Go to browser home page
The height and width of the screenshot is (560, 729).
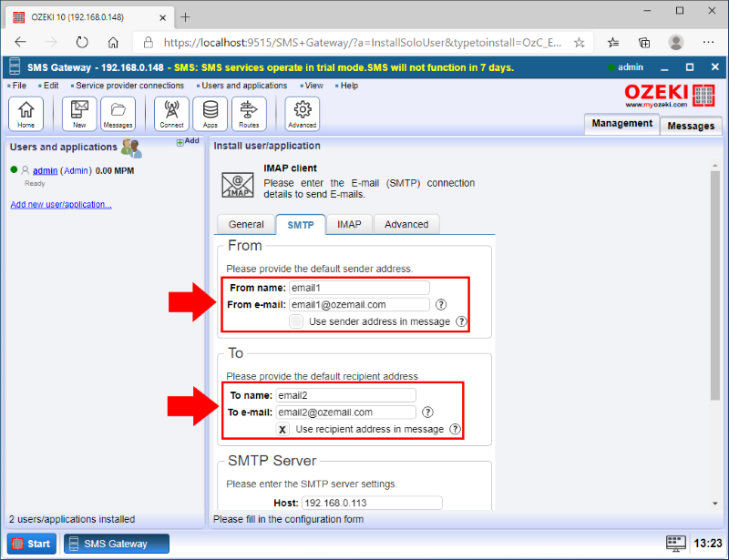pos(113,42)
